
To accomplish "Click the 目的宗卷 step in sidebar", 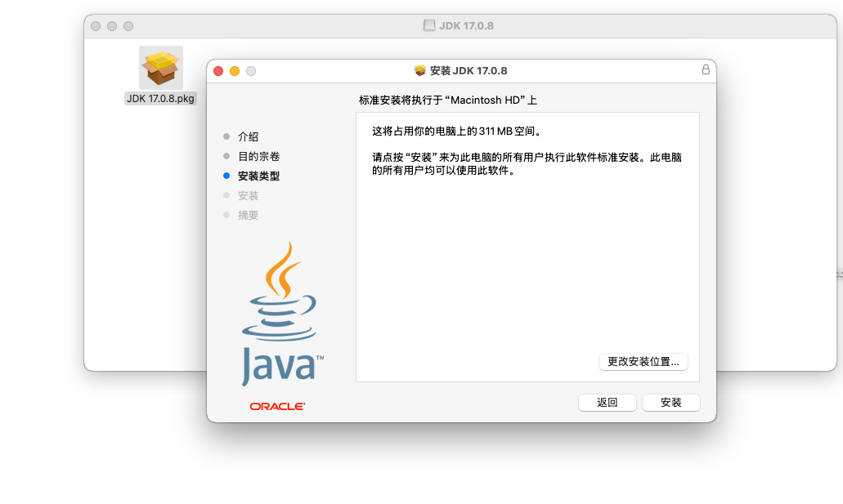I will coord(258,156).
